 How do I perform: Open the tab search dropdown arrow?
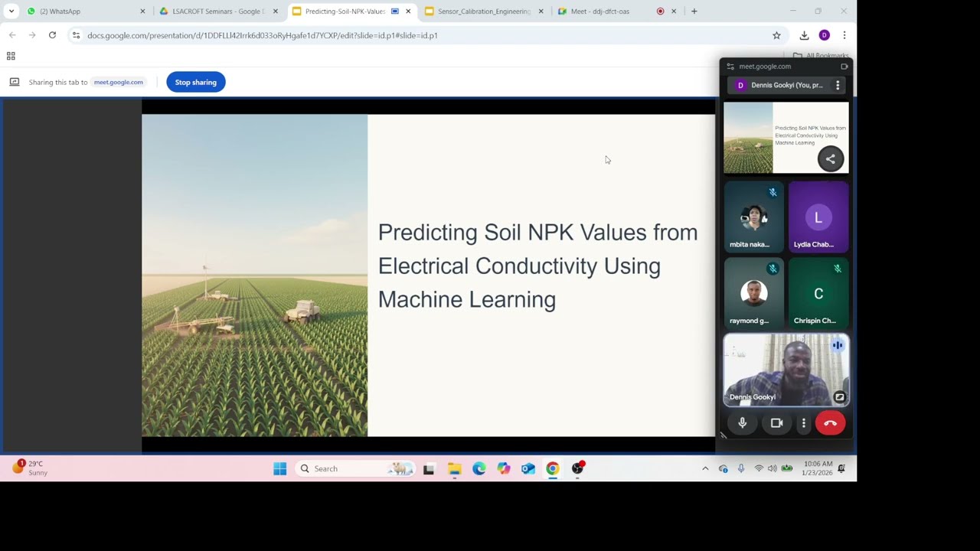[11, 11]
